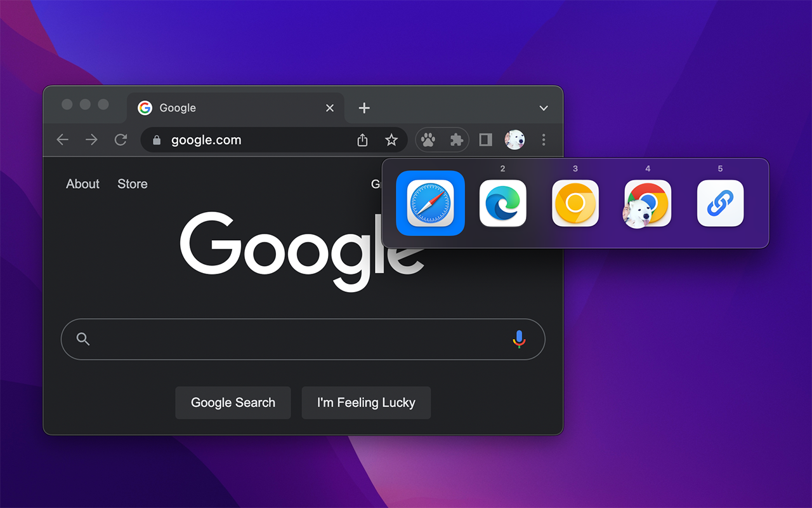Share this page from address bar

[x=362, y=140]
